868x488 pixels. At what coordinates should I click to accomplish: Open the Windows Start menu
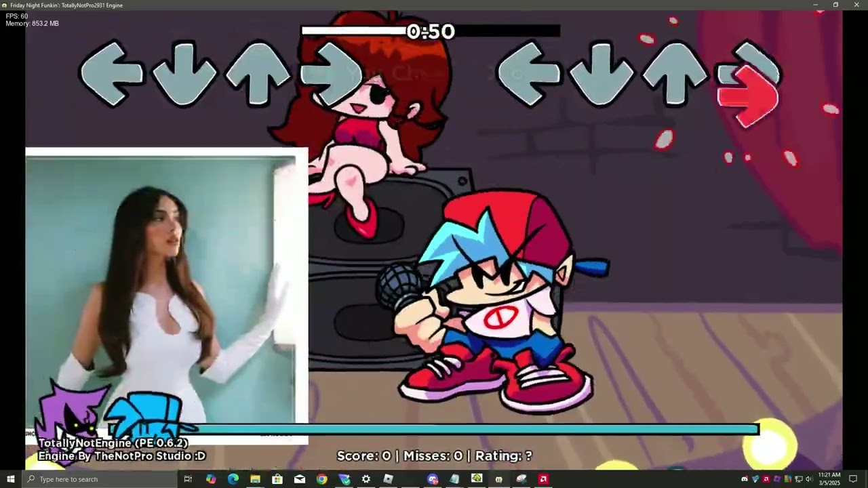[x=10, y=479]
